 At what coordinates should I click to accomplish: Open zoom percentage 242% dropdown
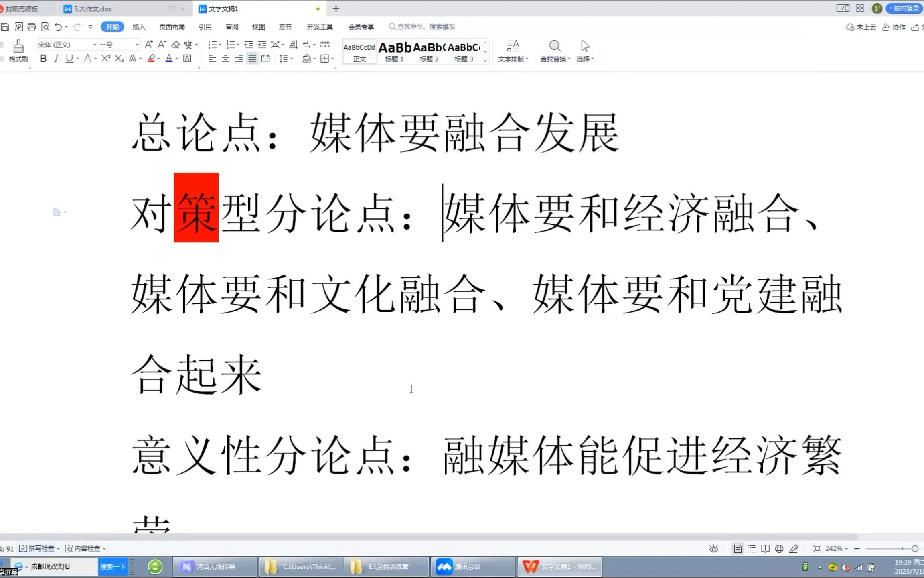coord(837,548)
